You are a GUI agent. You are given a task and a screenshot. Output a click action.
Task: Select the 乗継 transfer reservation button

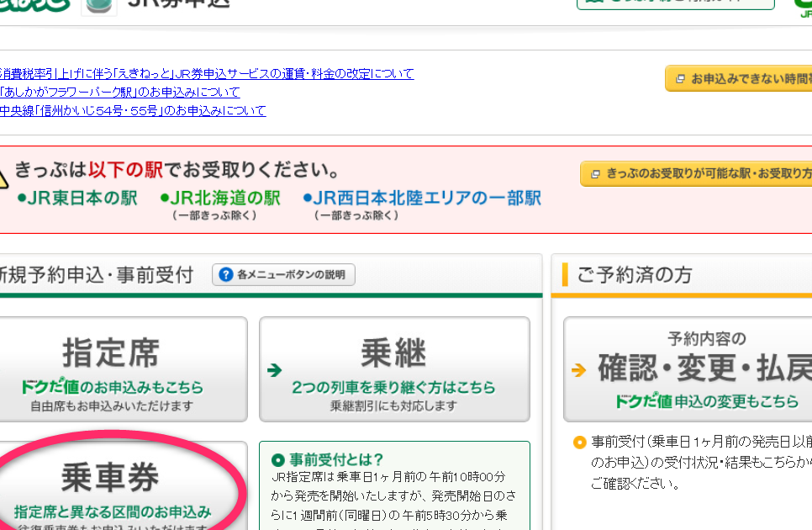tap(394, 368)
